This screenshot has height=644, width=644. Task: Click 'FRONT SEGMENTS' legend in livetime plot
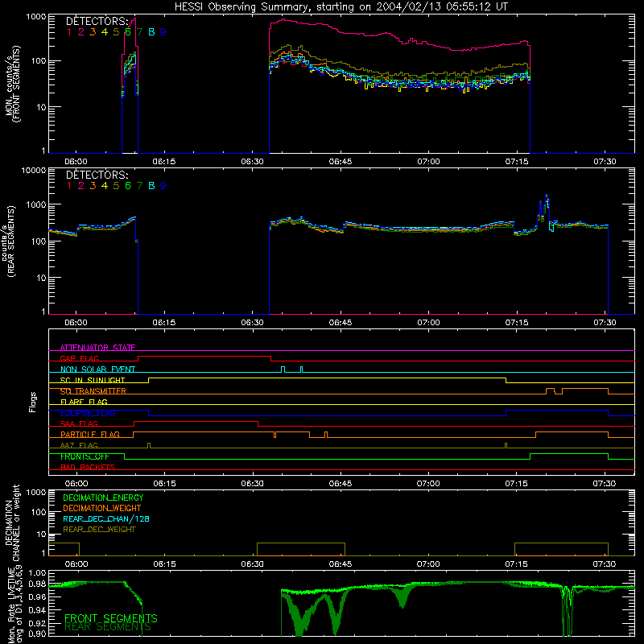[111, 618]
